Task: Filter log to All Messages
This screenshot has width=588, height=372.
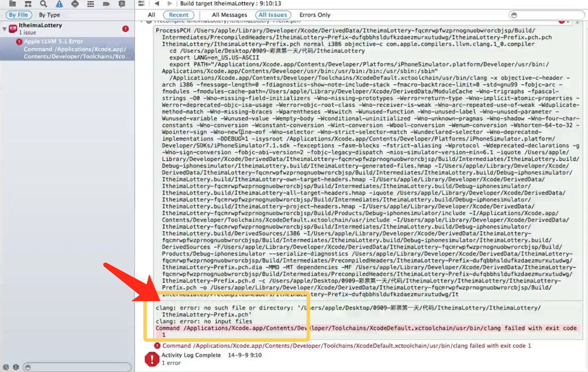Action: tap(229, 15)
